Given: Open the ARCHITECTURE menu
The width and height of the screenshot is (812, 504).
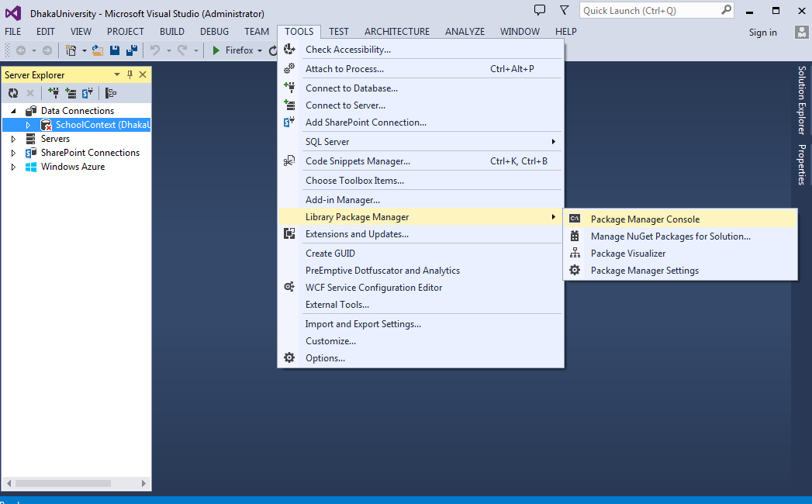Looking at the screenshot, I should (x=397, y=32).
